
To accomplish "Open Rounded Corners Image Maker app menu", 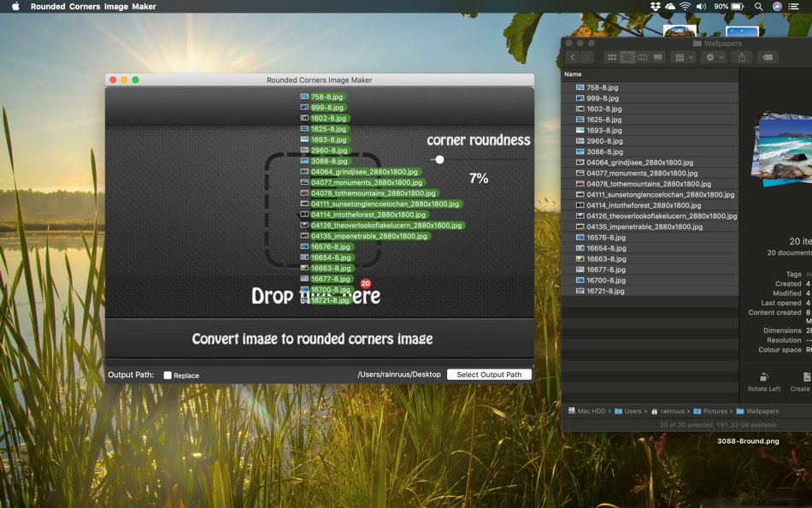I will click(x=93, y=6).
